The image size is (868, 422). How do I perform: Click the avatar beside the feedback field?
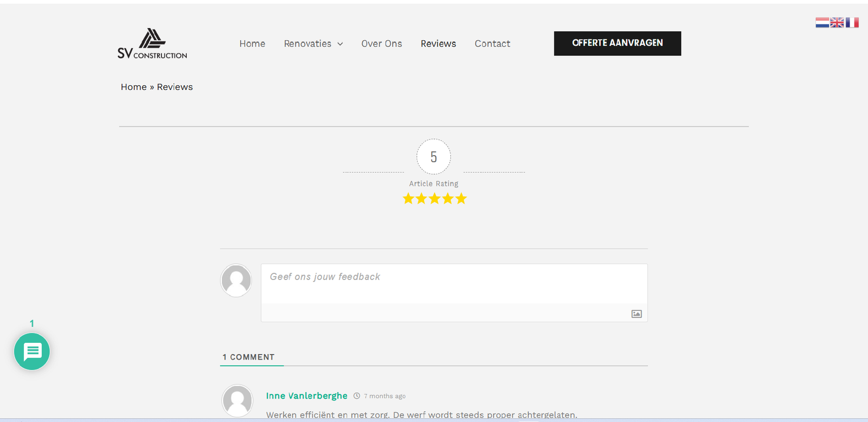point(236,280)
